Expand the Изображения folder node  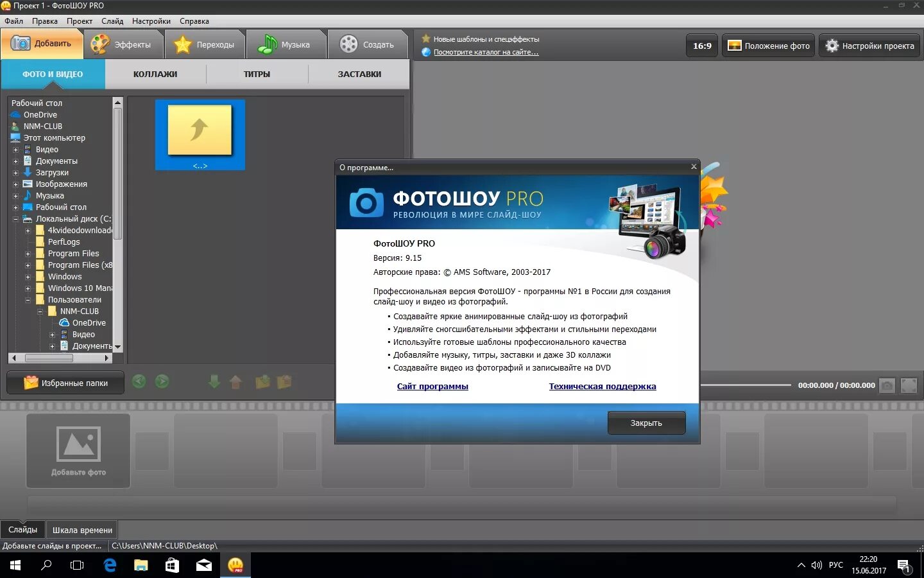(x=15, y=184)
